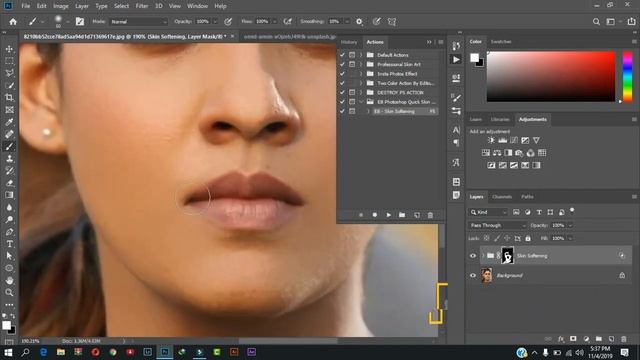This screenshot has height=360, width=640.
Task: Select the Clone Stamp tool
Action: 9,159
